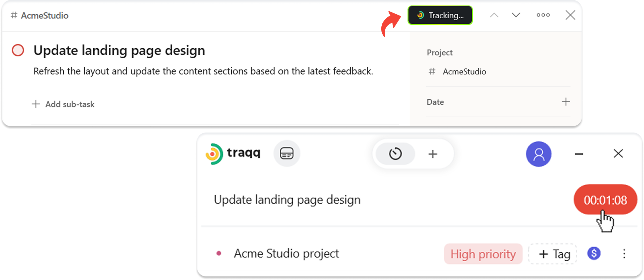Open the vertical dots menu for Acme Studio project
Image resolution: width=644 pixels, height=280 pixels.
pos(624,254)
